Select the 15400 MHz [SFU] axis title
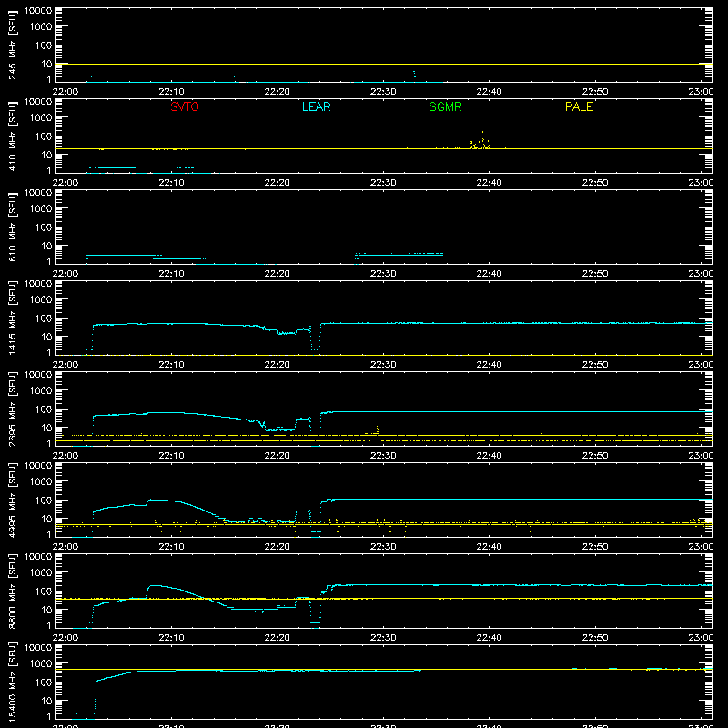Viewport: 728px width, 728px height. pos(13,682)
